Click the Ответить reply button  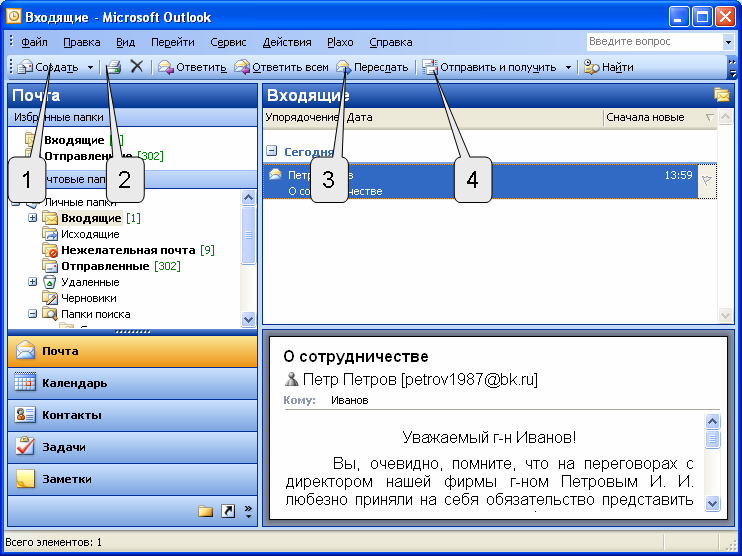192,67
